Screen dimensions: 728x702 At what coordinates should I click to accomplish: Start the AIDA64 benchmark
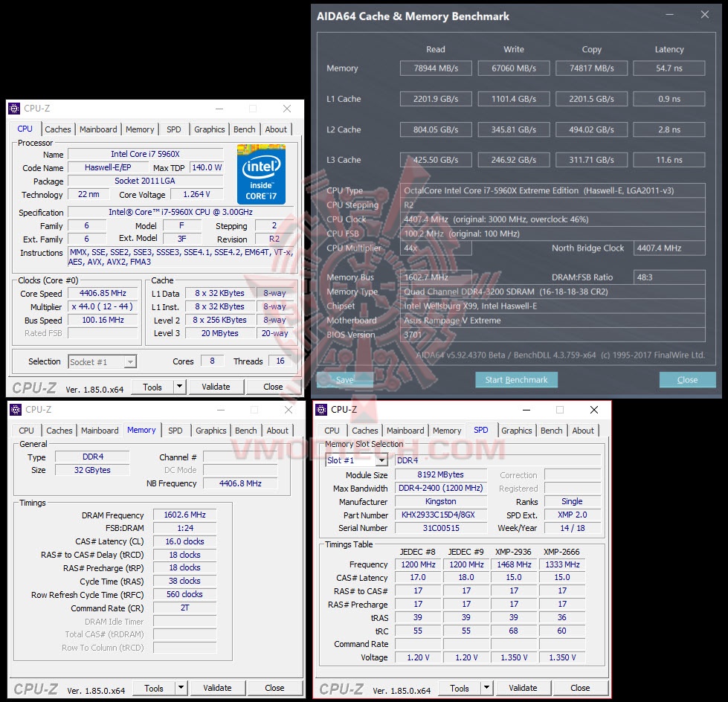click(x=516, y=380)
